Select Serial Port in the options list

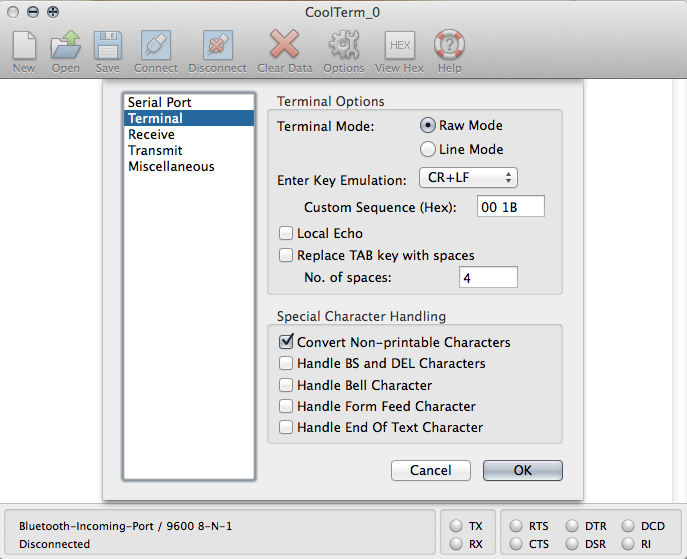189,102
